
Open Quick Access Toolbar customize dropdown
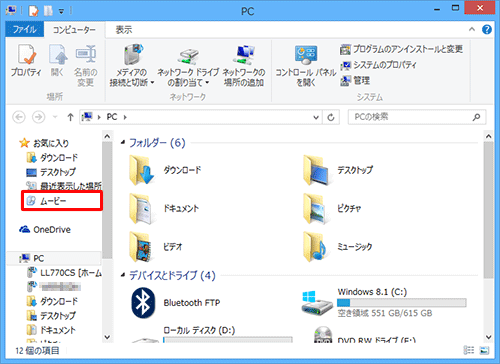coord(61,11)
